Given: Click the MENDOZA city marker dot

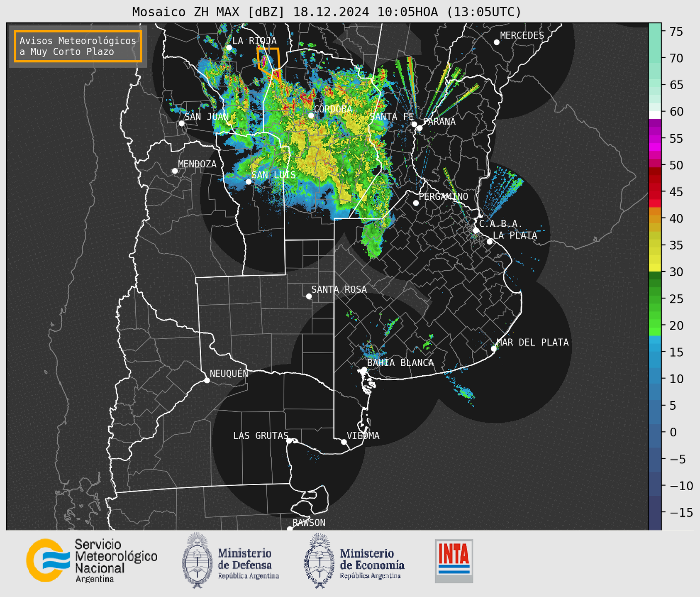Looking at the screenshot, I should (x=175, y=171).
